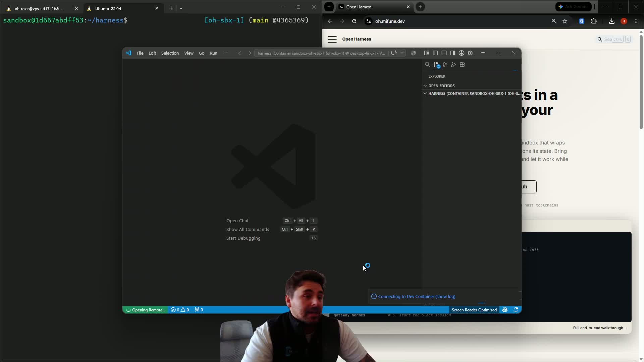This screenshot has height=362, width=644.
Task: Click the ports forwarded indicator in status bar
Action: [199, 310]
